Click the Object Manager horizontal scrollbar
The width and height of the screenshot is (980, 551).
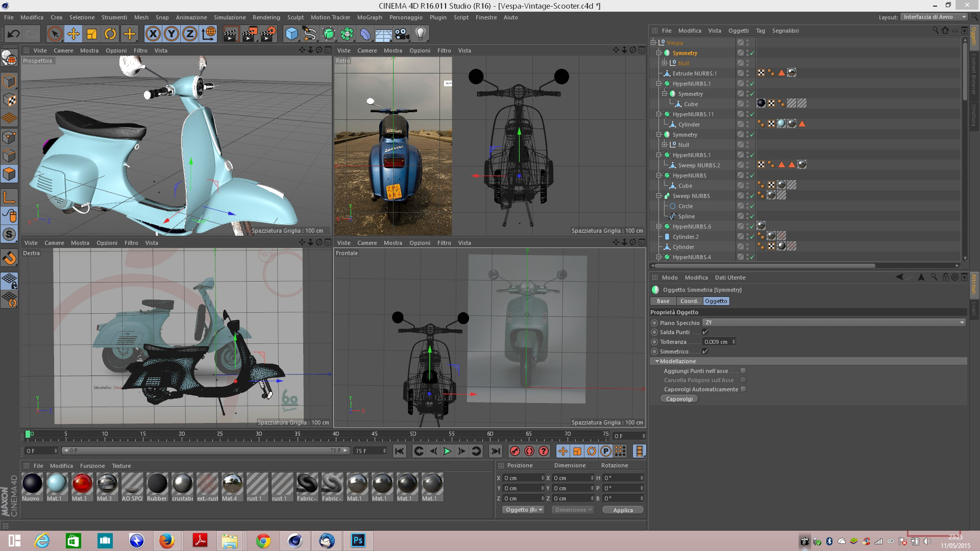[x=765, y=265]
